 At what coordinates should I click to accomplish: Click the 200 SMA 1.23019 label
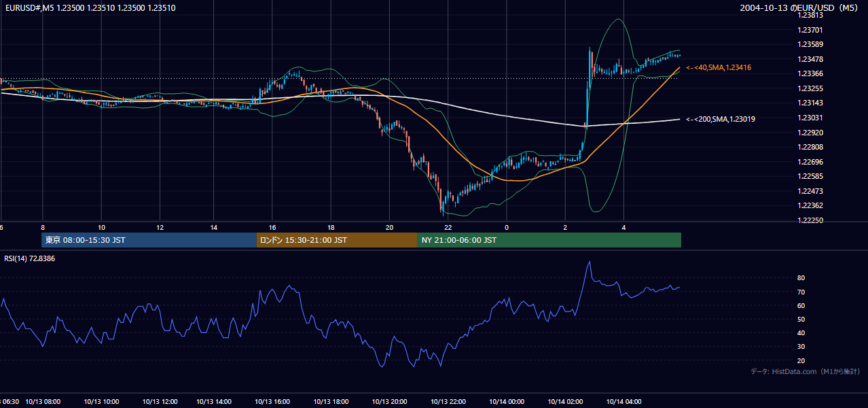pyautogui.click(x=720, y=119)
